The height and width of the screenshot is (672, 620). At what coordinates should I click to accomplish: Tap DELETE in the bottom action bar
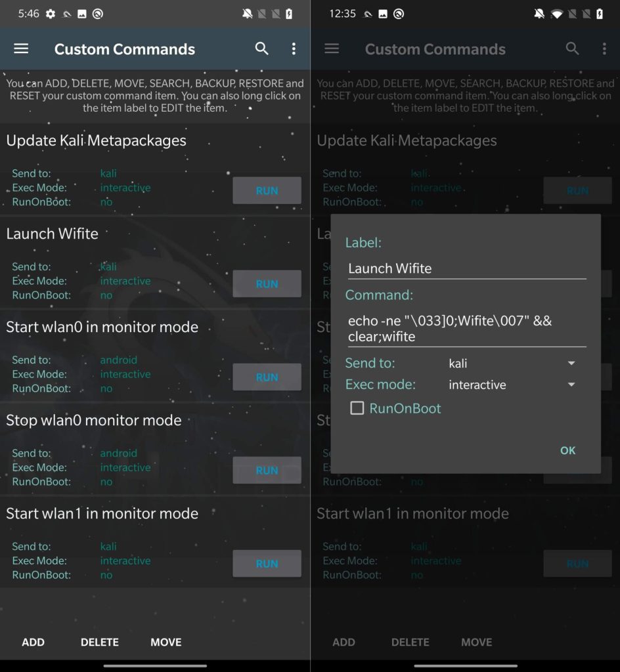[x=99, y=642]
